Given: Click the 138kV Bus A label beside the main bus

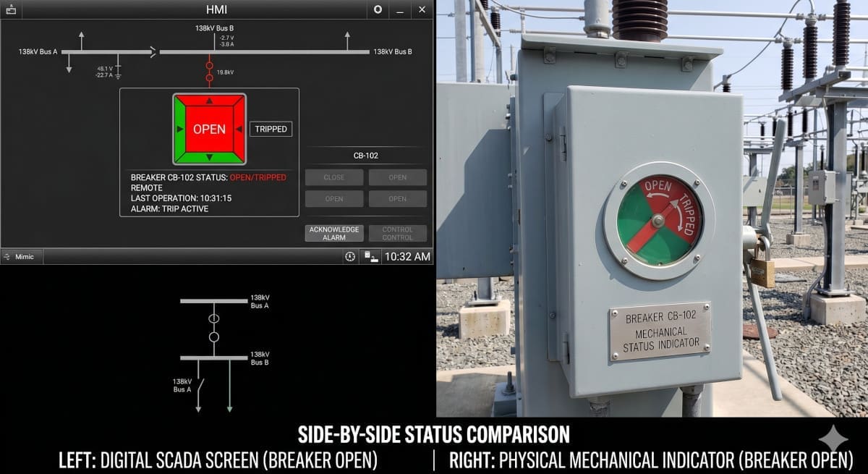Looking at the screenshot, I should coord(38,51).
